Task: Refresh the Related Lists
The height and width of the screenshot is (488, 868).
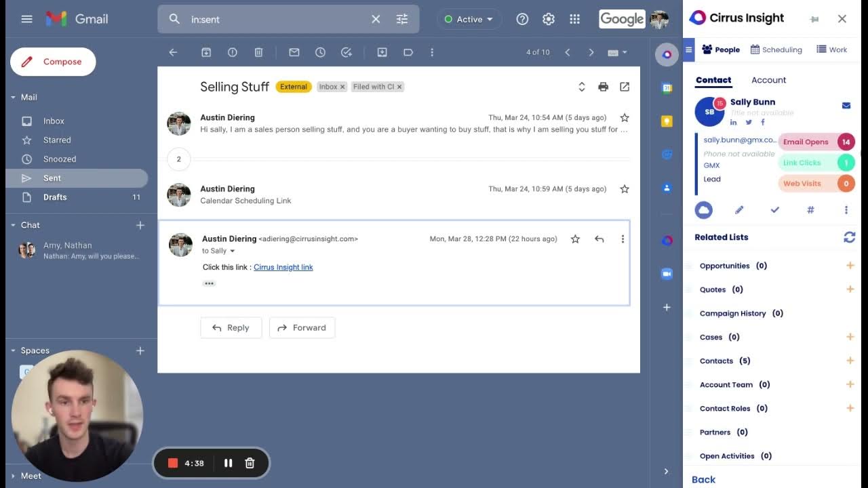Action: (849, 237)
